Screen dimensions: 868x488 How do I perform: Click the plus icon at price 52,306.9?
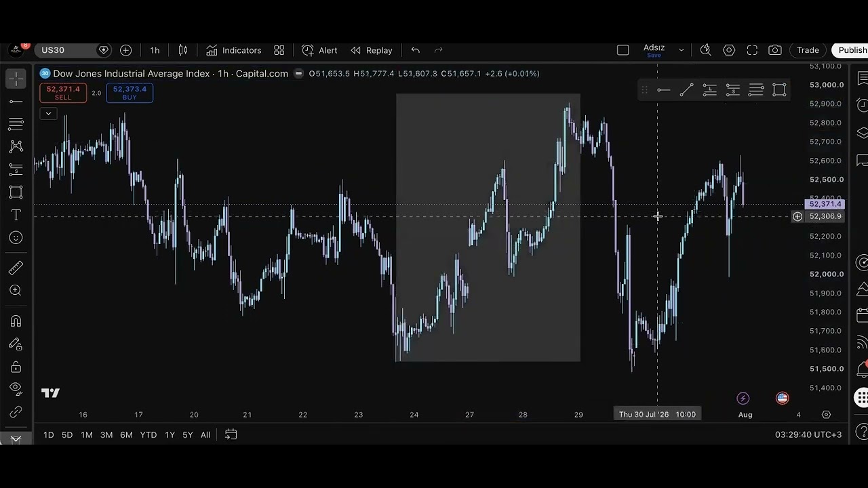pos(797,216)
